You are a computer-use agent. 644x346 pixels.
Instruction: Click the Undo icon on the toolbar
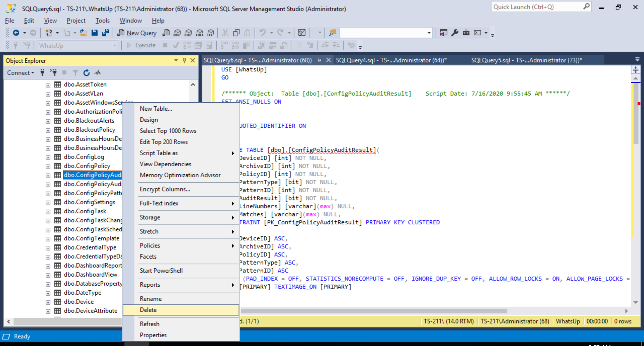click(263, 33)
